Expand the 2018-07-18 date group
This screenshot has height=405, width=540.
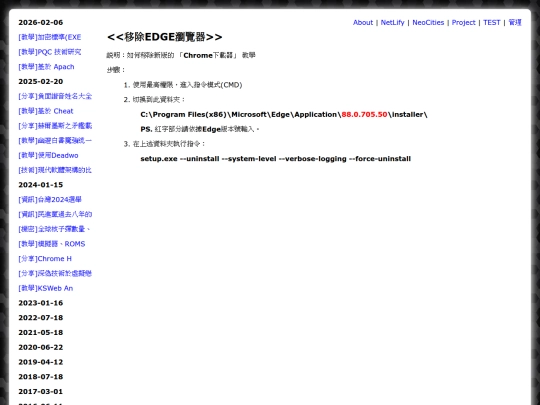(x=41, y=377)
